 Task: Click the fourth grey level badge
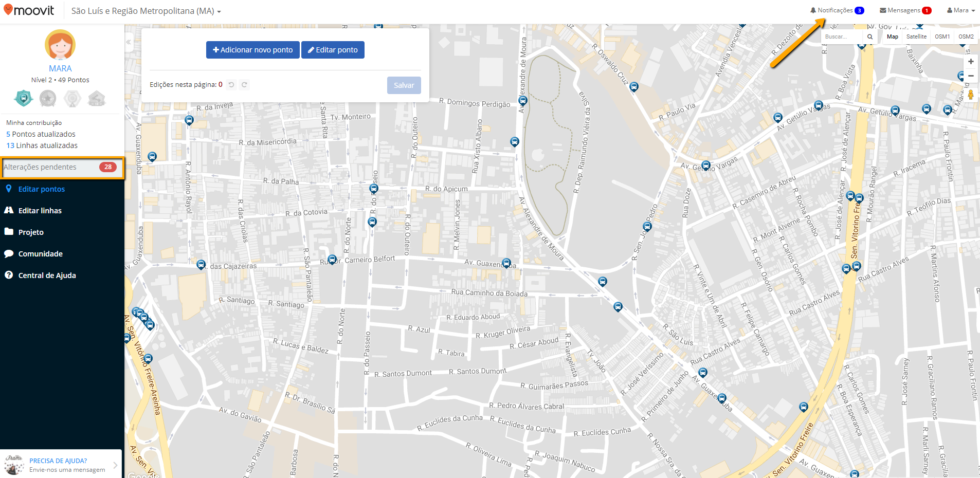pyautogui.click(x=97, y=98)
